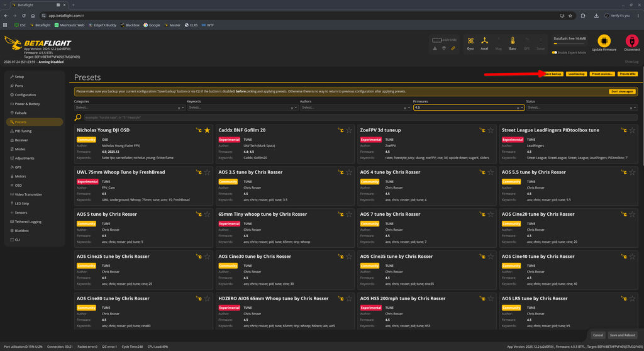Click the Update Firmware chip icon
The image size is (644, 351).
[604, 41]
